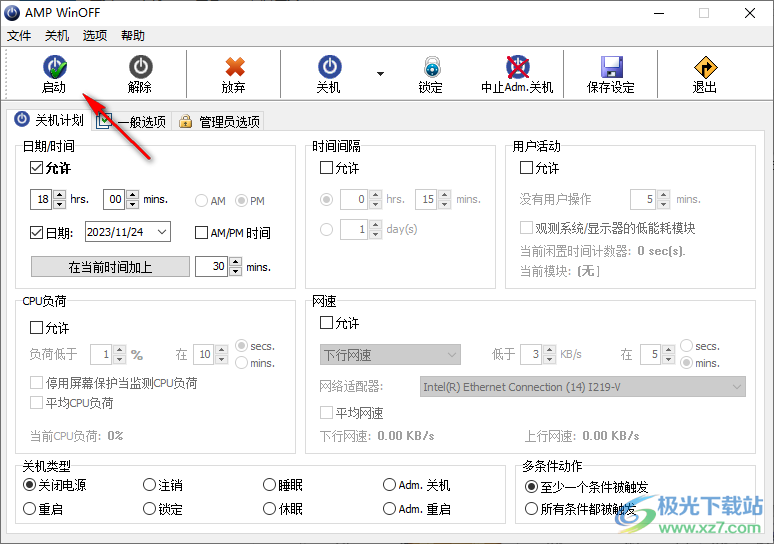Image resolution: width=774 pixels, height=544 pixels.
Task: Increase the hours spinner next to 18
Action: click(59, 195)
